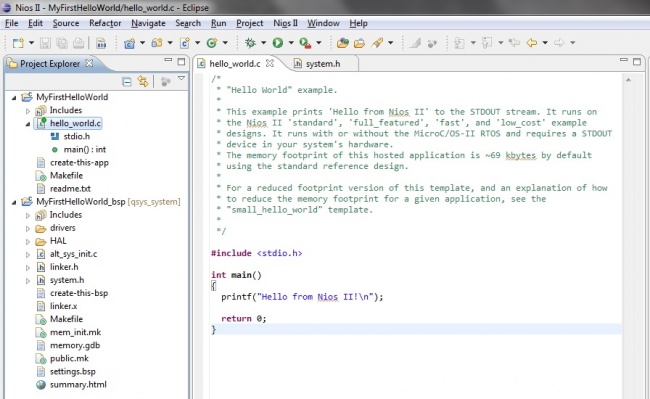Viewport: 650px width, 399px height.
Task: Open the External Tools dropdown arrow
Action: pos(319,43)
